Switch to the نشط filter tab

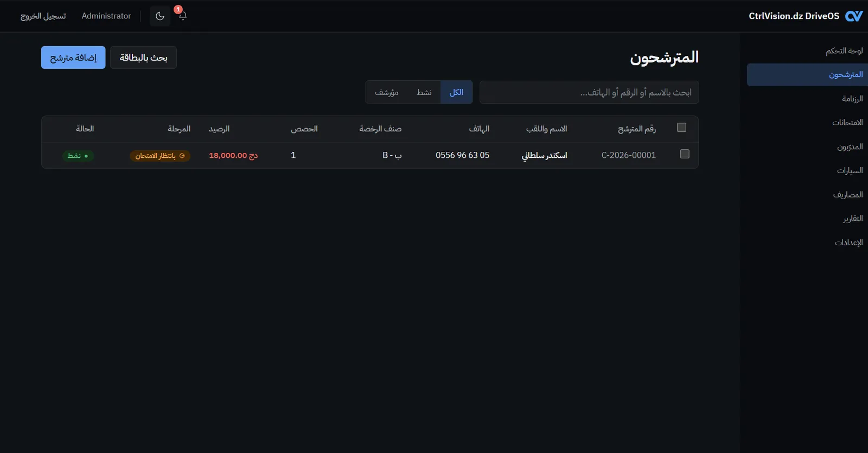click(424, 92)
